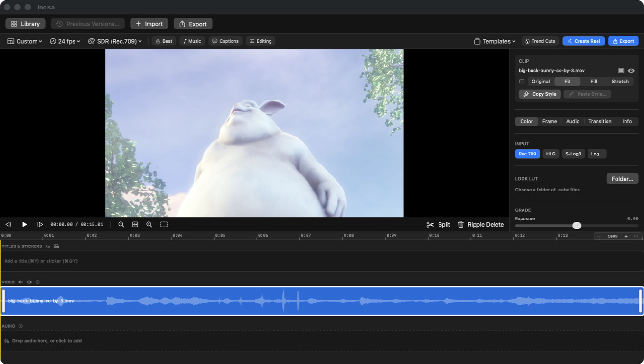
Task: Open the 24 fps dropdown
Action: pos(65,41)
